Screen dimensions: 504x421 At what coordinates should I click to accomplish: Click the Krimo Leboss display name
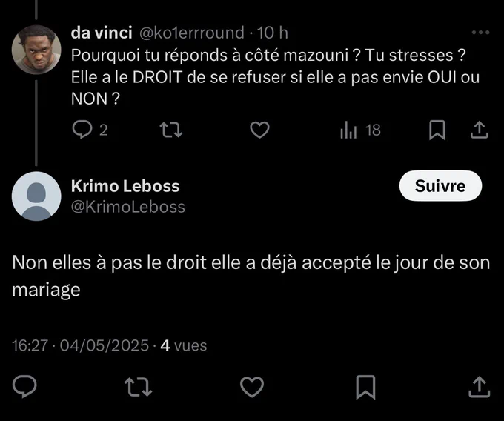pos(125,186)
